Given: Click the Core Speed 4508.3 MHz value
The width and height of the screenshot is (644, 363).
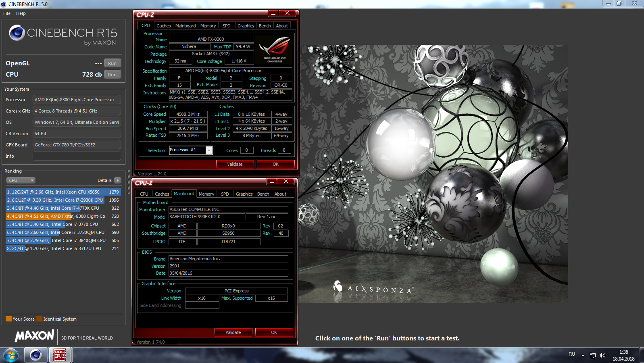Looking at the screenshot, I should coord(188,114).
